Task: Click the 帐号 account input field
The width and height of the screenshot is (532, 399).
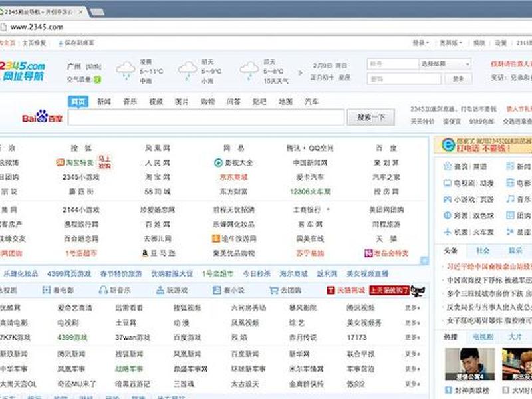Action: coord(393,64)
